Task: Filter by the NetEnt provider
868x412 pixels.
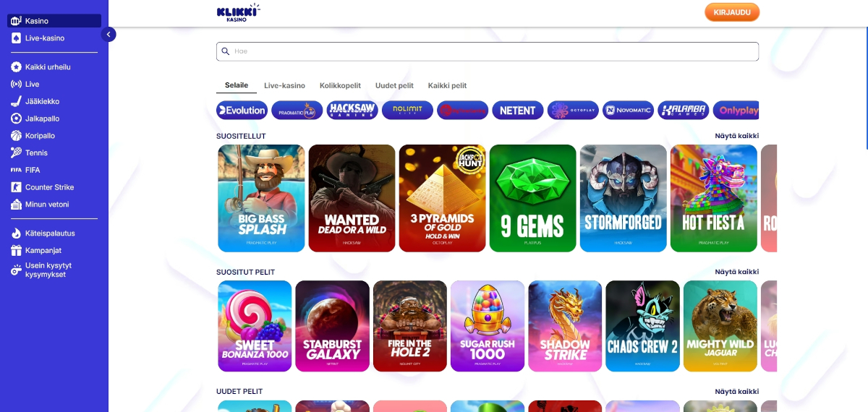Action: point(518,111)
